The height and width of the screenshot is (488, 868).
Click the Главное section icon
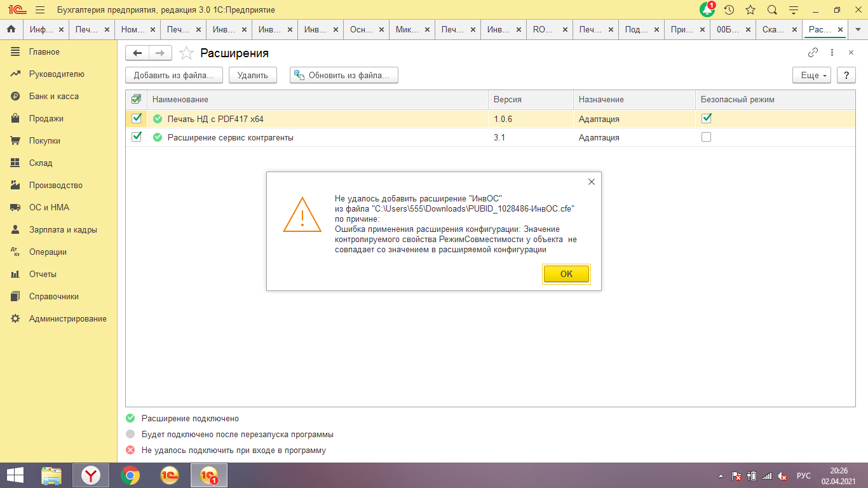click(x=16, y=51)
